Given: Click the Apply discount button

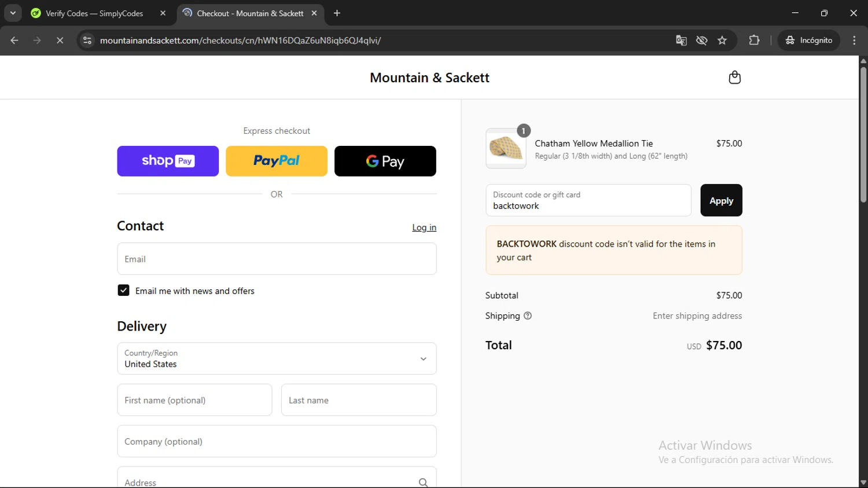Looking at the screenshot, I should 721,200.
